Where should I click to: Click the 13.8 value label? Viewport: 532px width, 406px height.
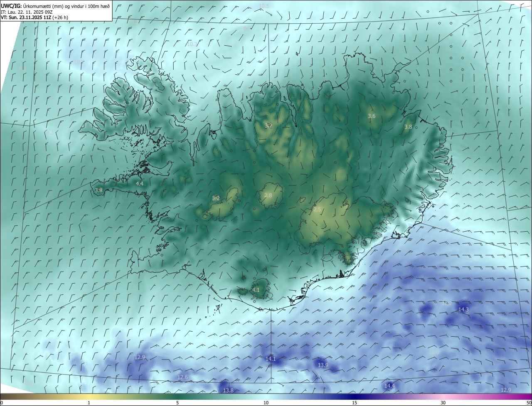228,390
